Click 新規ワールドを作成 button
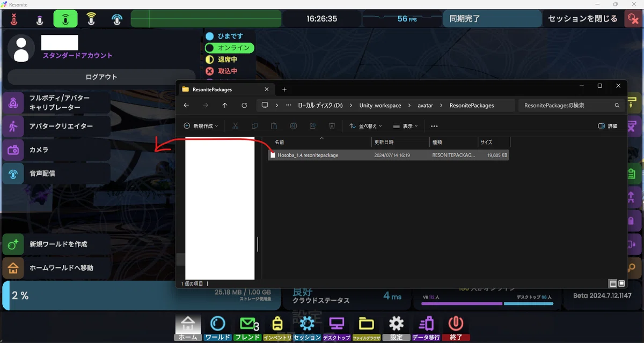This screenshot has height=343, width=644. [56, 244]
